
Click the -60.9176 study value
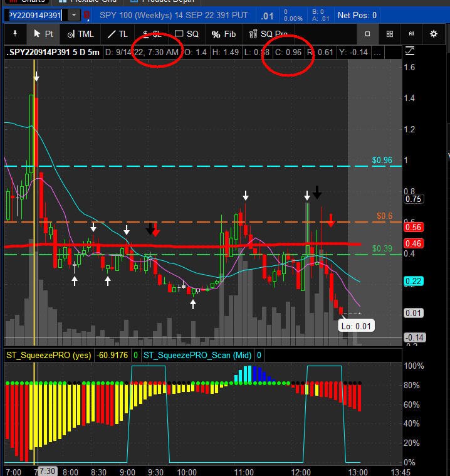(x=112, y=355)
